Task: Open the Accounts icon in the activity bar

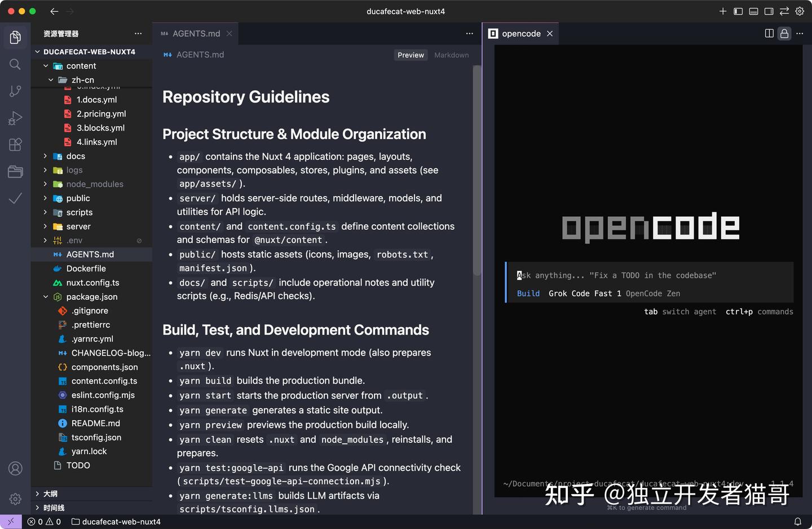Action: tap(15, 468)
